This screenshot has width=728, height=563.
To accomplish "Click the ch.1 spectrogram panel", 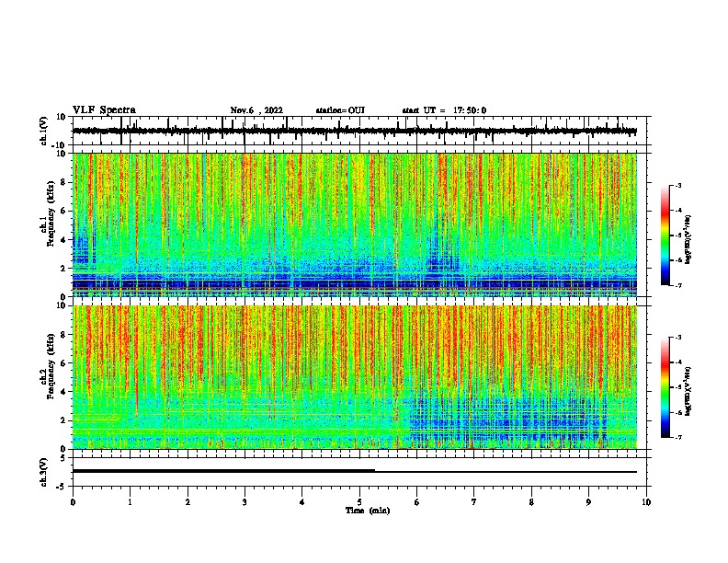I will (355, 224).
